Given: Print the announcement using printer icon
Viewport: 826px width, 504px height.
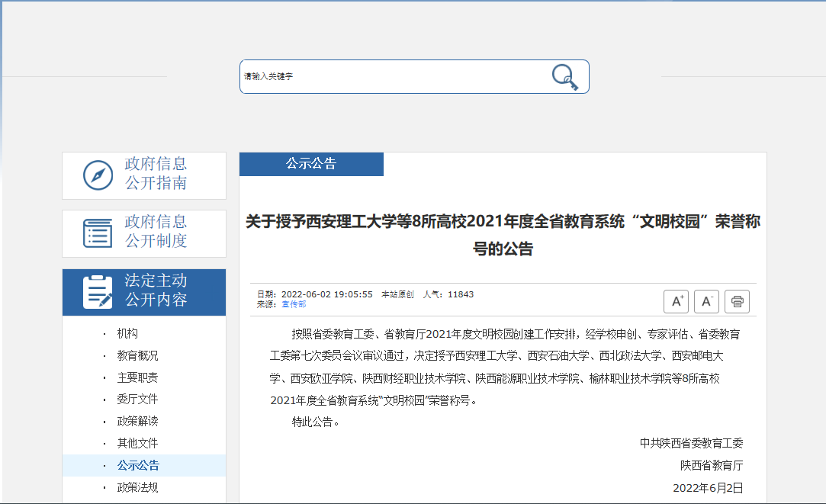Looking at the screenshot, I should [x=737, y=302].
